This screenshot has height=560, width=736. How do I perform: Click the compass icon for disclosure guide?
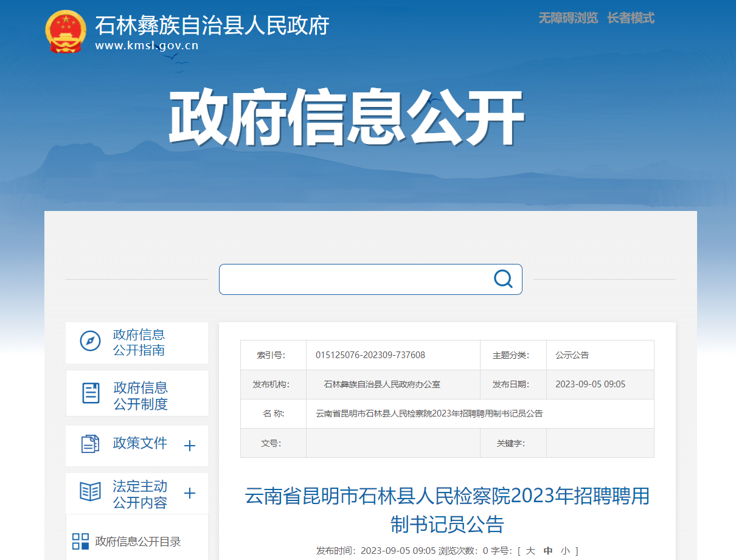(x=91, y=341)
